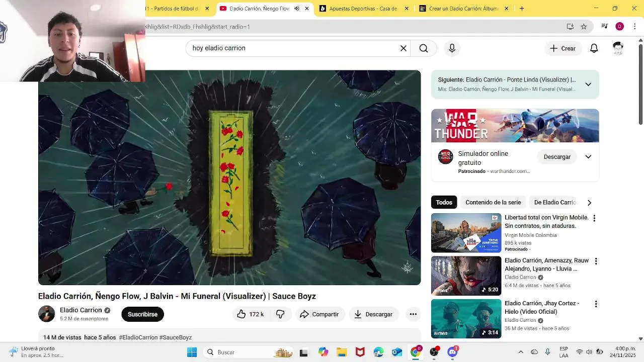This screenshot has width=644, height=362.
Task: Click the Windows taskbar Buscar box
Action: tap(249, 352)
